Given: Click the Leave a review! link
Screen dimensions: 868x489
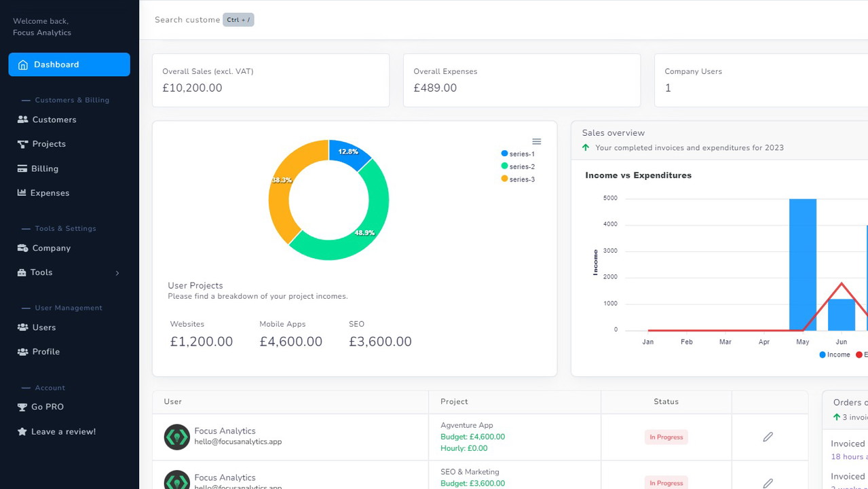Looking at the screenshot, I should pos(62,431).
